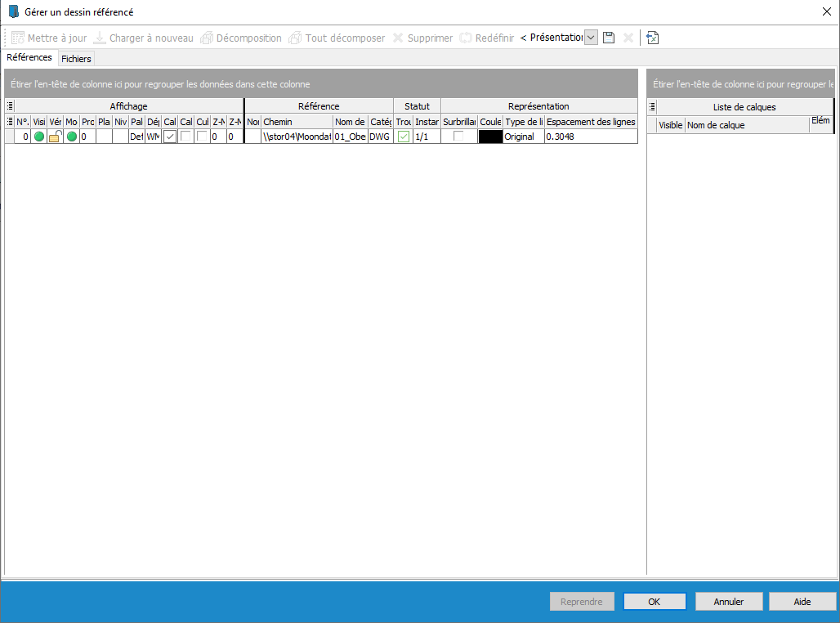Open the Présentation dropdown arrow
Viewport: 840px width, 623px height.
coord(590,38)
